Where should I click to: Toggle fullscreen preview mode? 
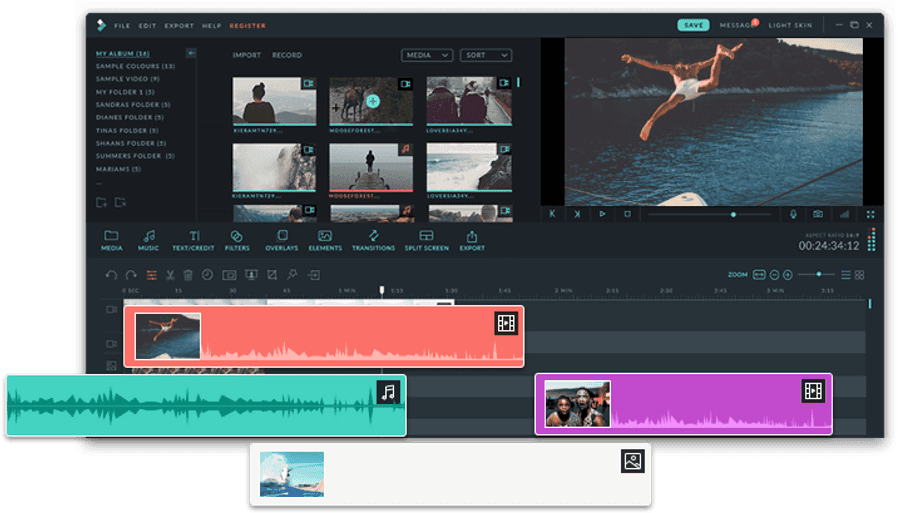point(870,214)
